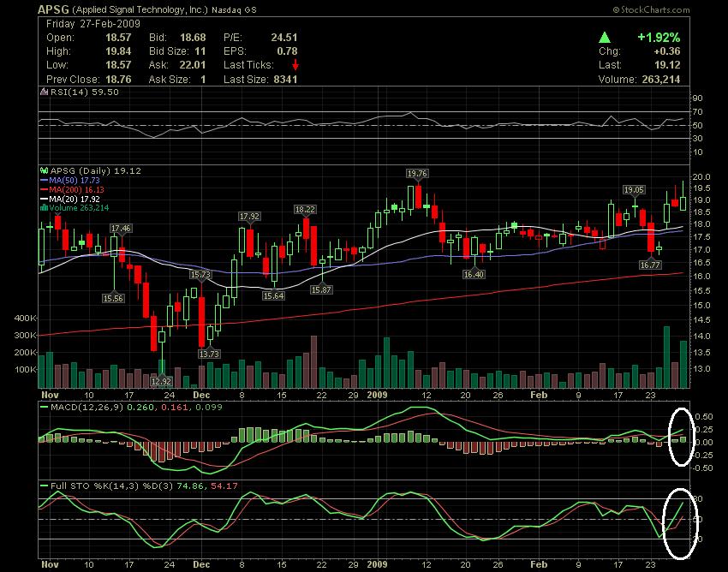Click the +1.92% percent change
The image size is (728, 572).
pos(659,38)
